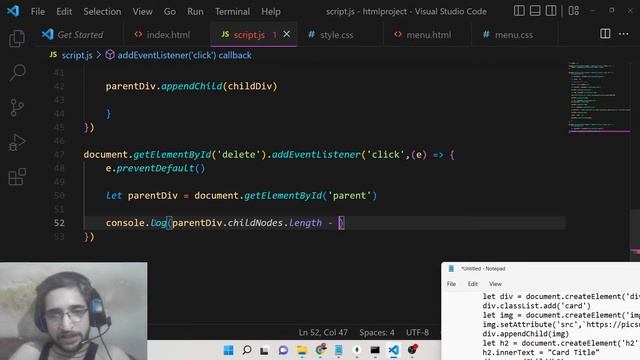Click 'Spaces: 4' indentation in status bar

(x=377, y=333)
